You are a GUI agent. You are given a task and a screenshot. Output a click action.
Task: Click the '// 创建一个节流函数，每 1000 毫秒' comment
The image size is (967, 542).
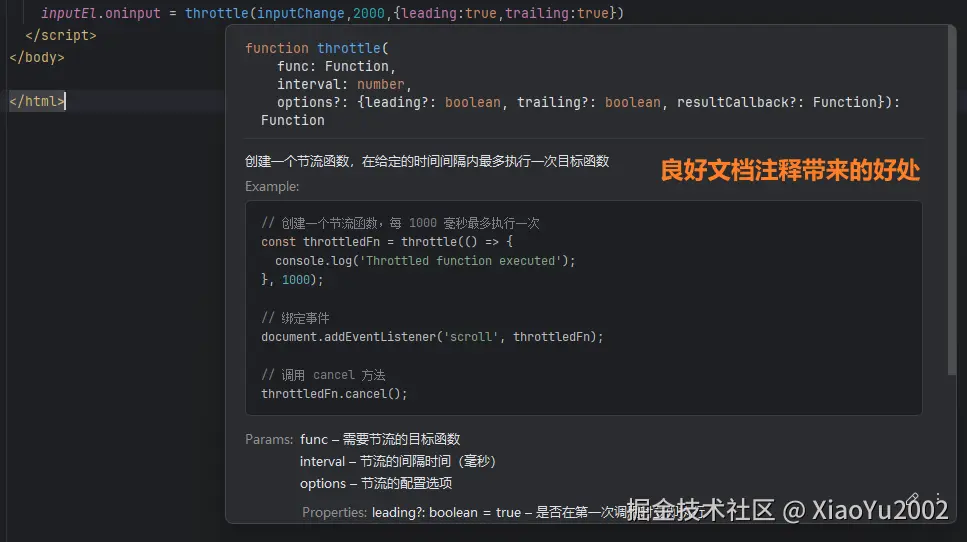400,223
